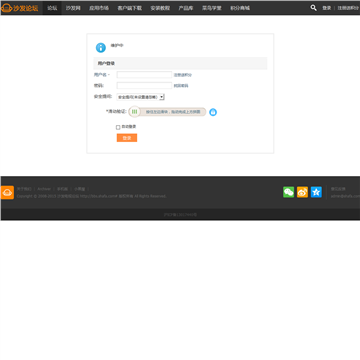Click 登录 link in top-right header

(x=327, y=8)
